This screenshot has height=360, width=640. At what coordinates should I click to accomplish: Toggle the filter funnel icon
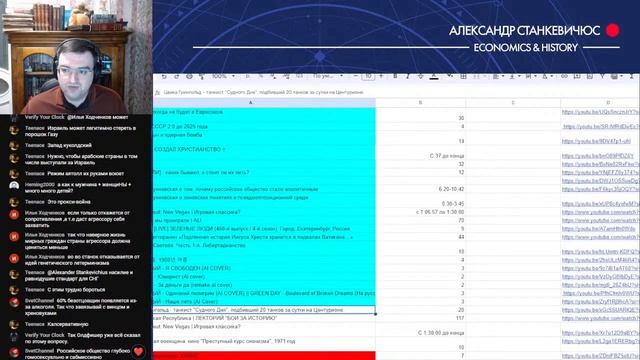point(602,76)
